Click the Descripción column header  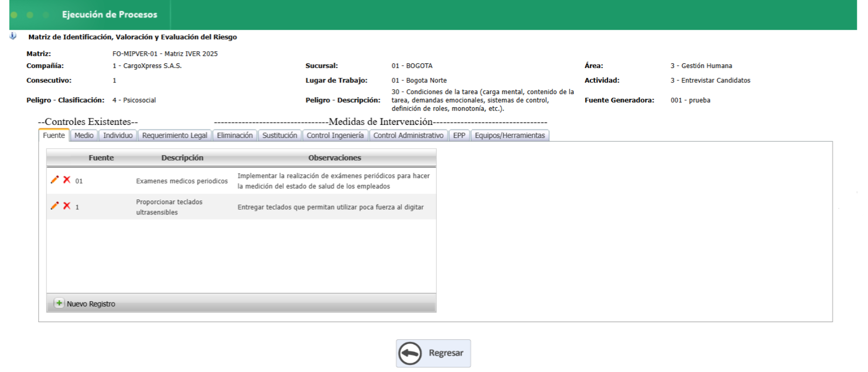coord(182,158)
